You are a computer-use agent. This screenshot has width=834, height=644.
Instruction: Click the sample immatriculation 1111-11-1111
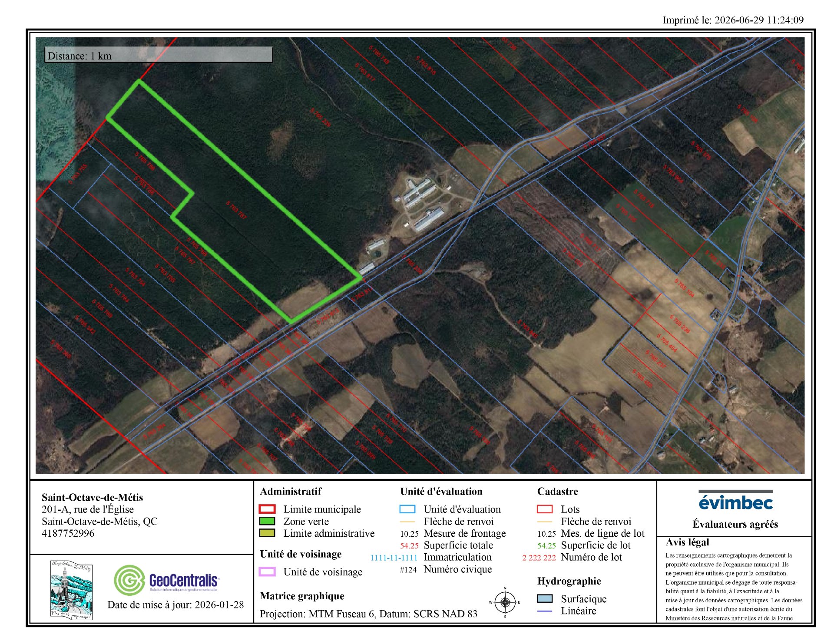tap(394, 558)
